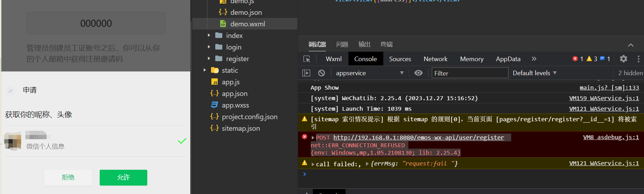Click the green 允许 allow button
The height and width of the screenshot is (194, 644).
pyautogui.click(x=123, y=177)
